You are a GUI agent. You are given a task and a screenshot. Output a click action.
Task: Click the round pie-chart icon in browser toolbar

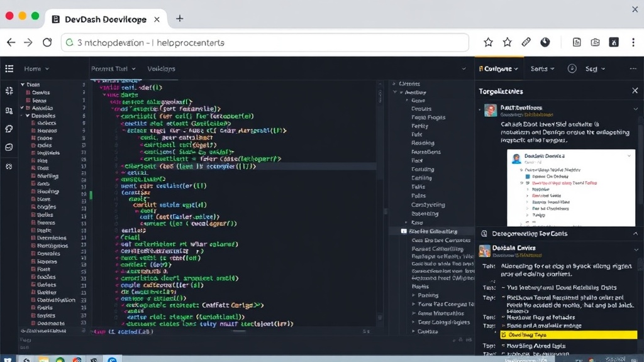pyautogui.click(x=545, y=42)
